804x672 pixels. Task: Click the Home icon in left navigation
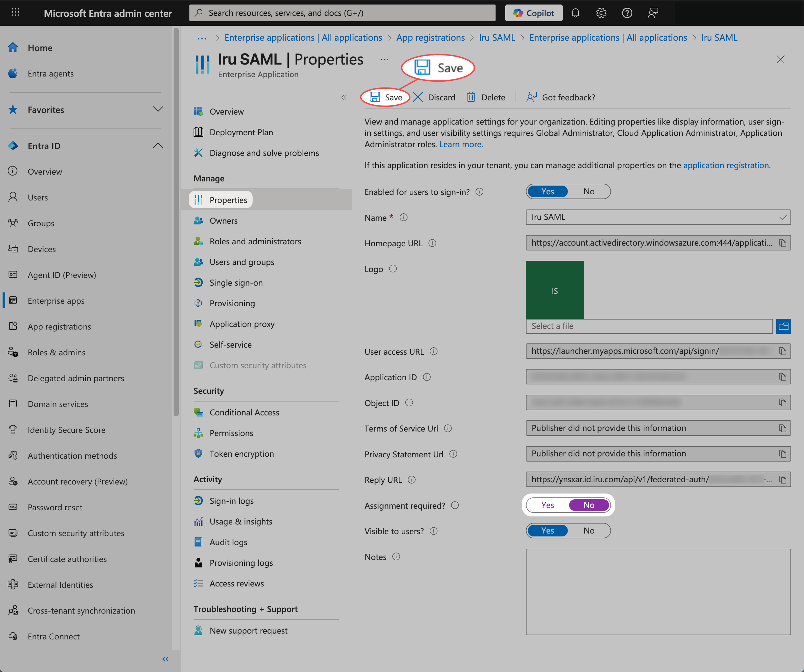[13, 47]
